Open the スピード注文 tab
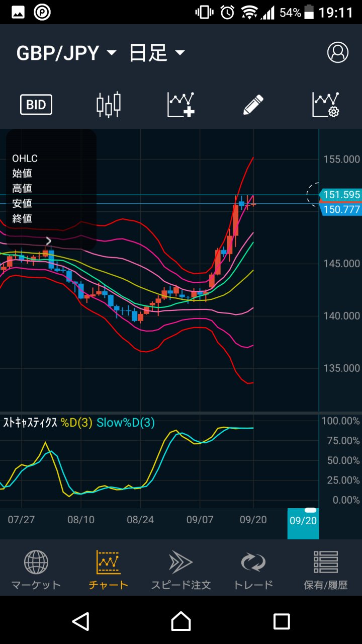Viewport: 362px width, 644px height. (181, 570)
